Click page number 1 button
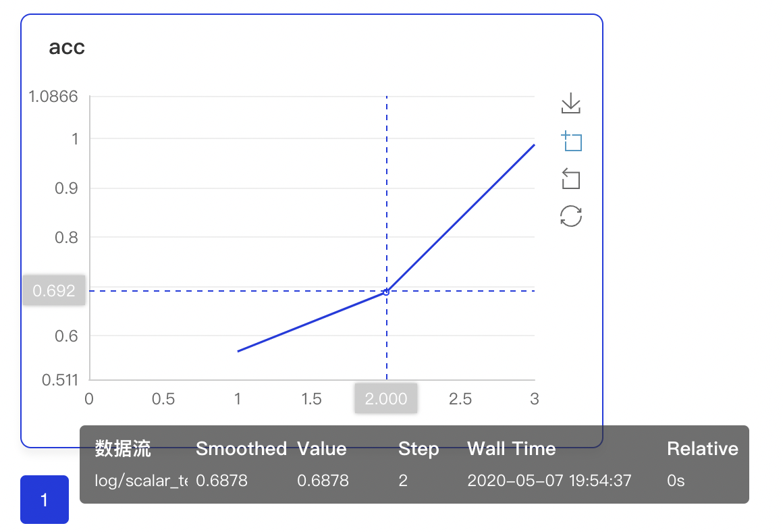Viewport: 783px width, 532px height. pos(45,500)
